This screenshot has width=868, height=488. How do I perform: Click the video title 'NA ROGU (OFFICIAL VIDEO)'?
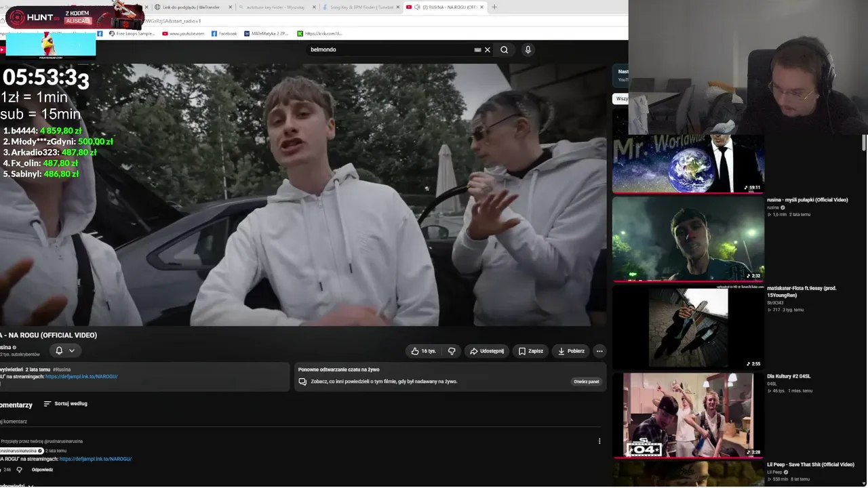(53, 335)
